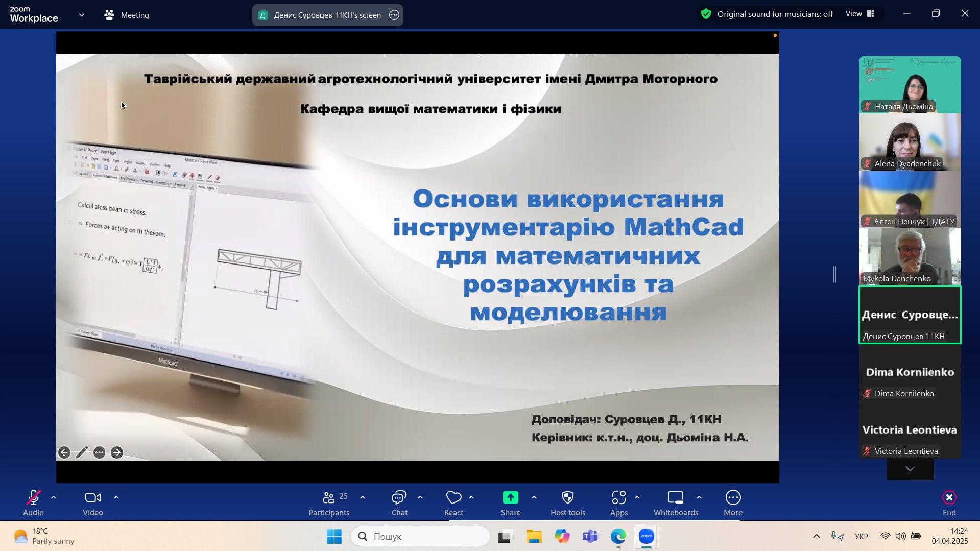The image size is (980, 551).
Task: Open Whiteboards
Action: point(676,503)
